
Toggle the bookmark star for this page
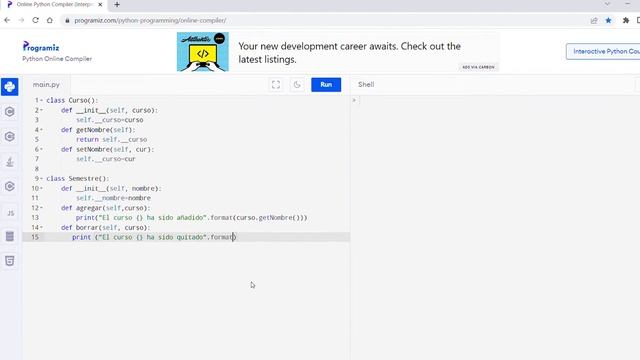pos(608,20)
